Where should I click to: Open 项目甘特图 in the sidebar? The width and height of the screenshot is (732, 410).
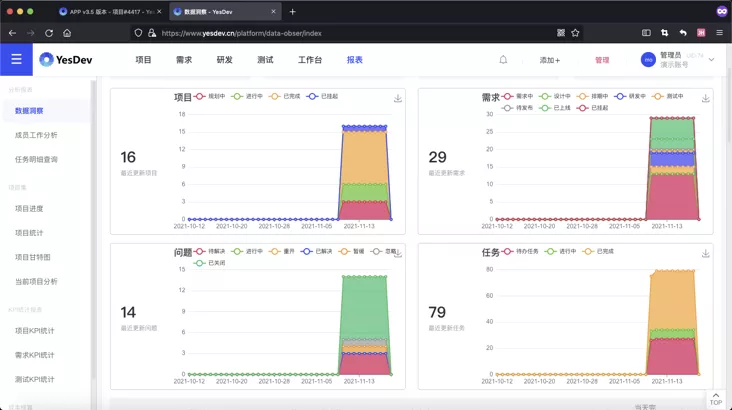coord(33,257)
